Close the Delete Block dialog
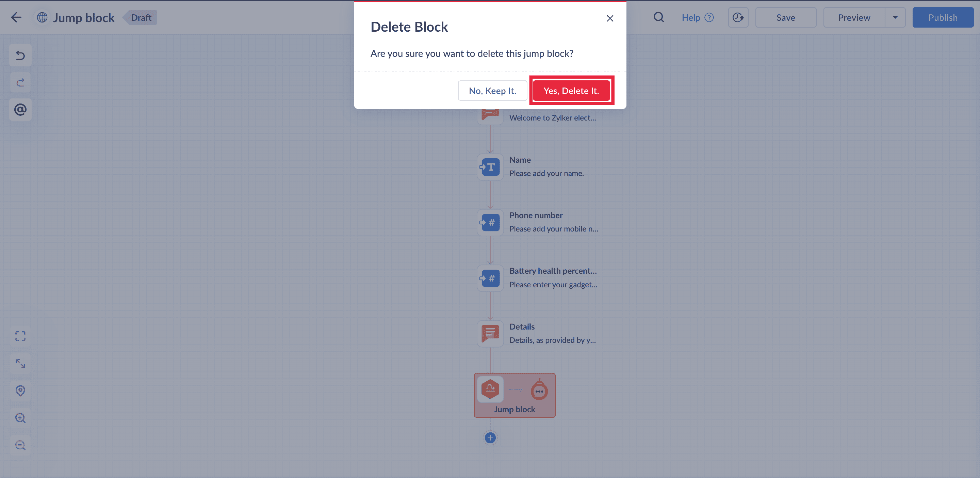 point(610,18)
